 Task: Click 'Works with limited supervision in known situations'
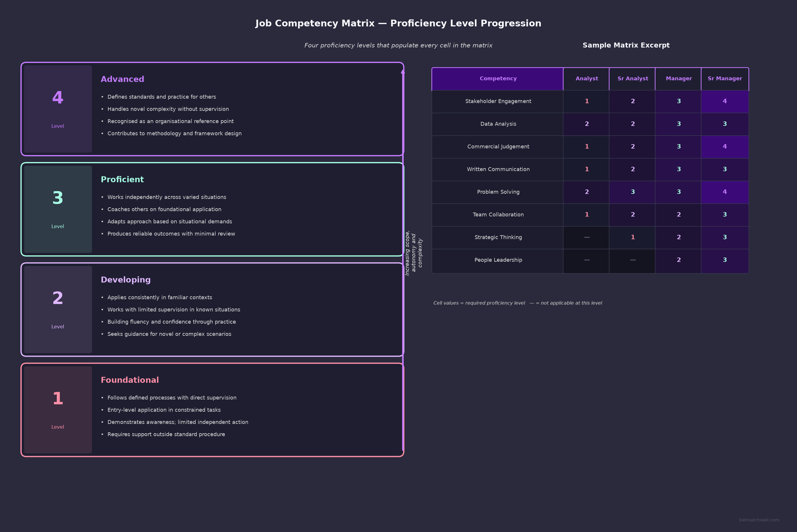coord(174,310)
